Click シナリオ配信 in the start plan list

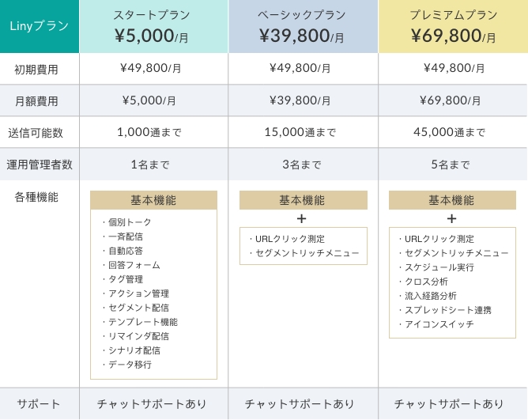coord(134,350)
